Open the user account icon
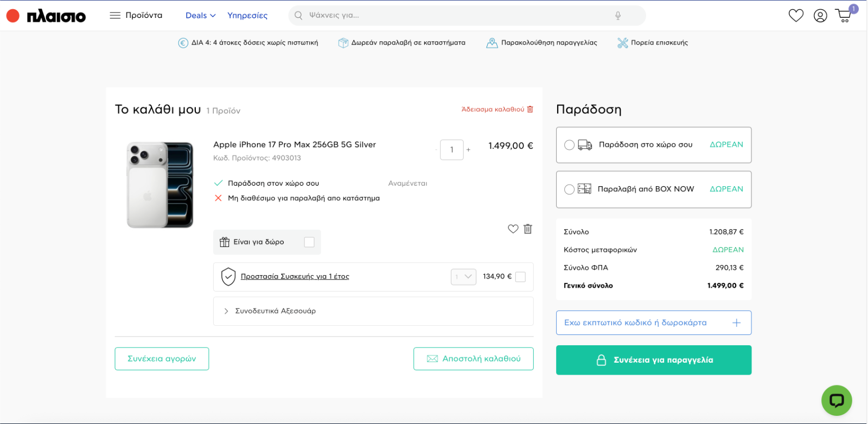Viewport: 868px width, 424px height. (820, 16)
